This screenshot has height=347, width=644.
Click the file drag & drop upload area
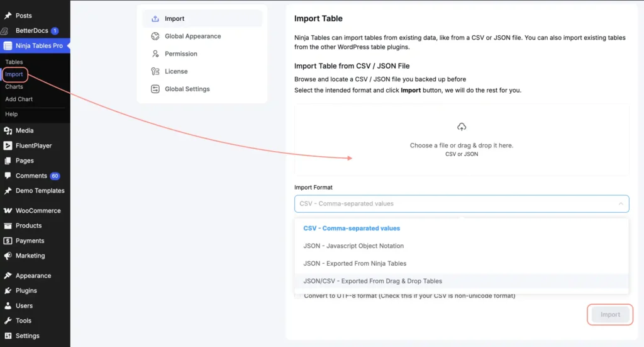click(x=462, y=140)
